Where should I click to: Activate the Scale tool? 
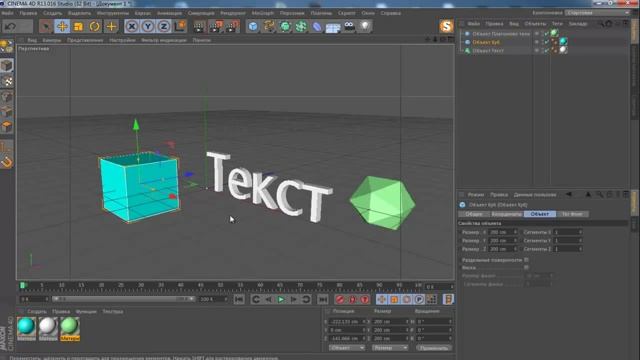78,27
